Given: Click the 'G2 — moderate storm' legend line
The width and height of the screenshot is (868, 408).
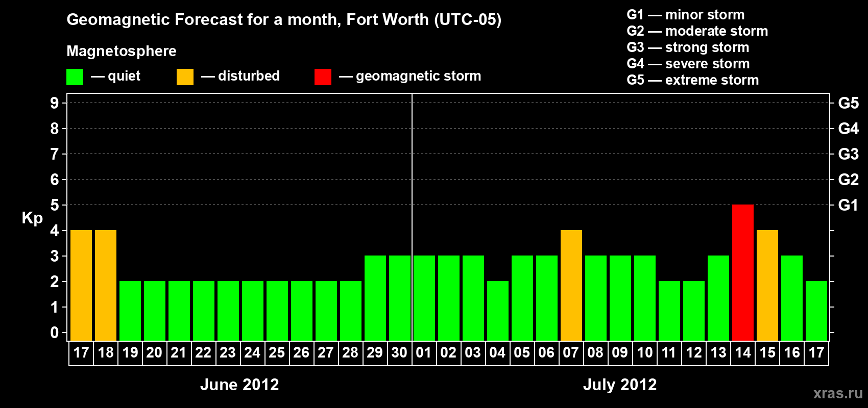Looking at the screenshot, I should tap(697, 31).
